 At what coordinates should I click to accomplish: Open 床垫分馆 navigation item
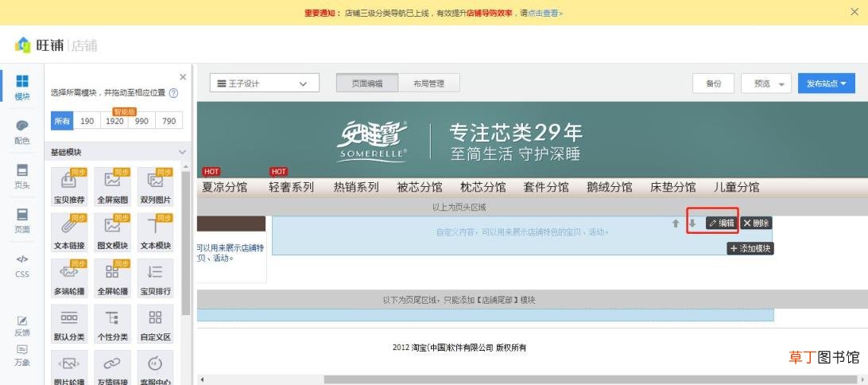tap(673, 187)
